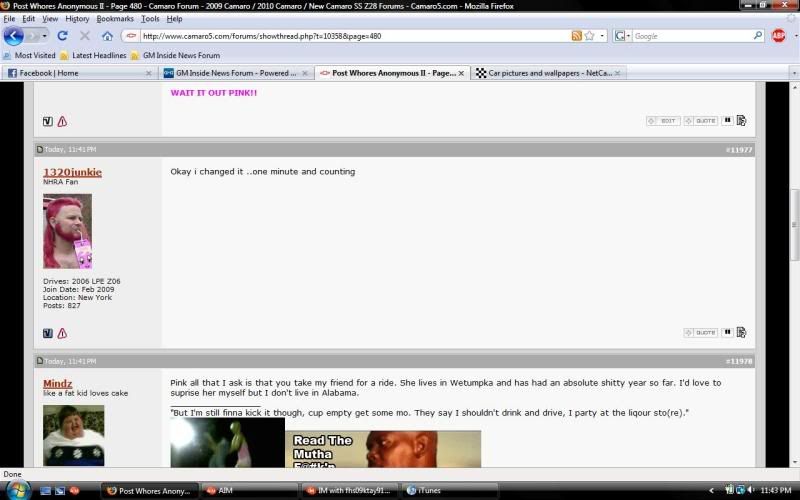Screen dimensions: 800x500
Task: Toggle multi-quote icon on the top post
Action: (728, 120)
